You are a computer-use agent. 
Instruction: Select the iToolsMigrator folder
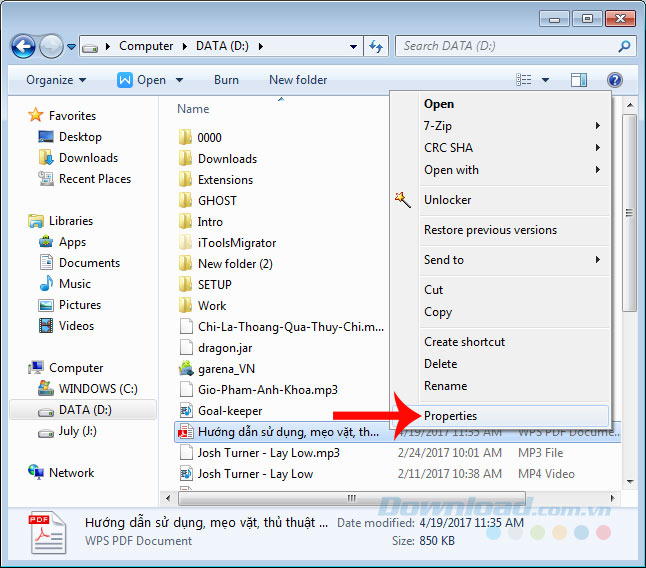(x=237, y=243)
